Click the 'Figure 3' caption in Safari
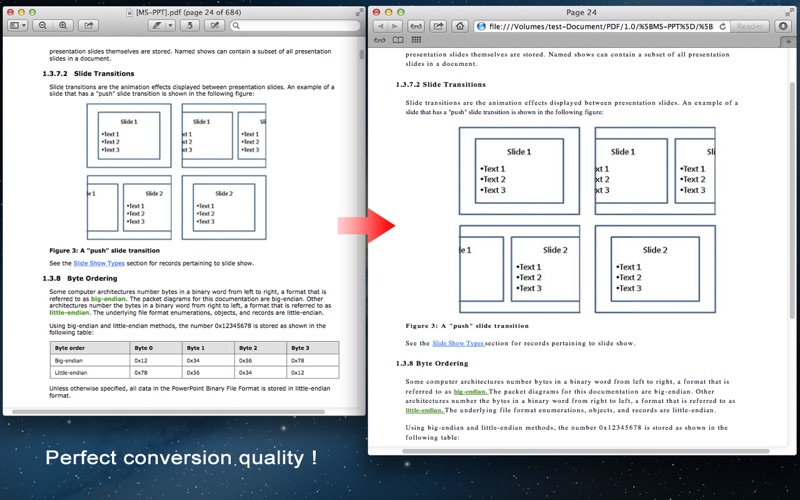Screen dimensions: 800x500 [x=467, y=326]
